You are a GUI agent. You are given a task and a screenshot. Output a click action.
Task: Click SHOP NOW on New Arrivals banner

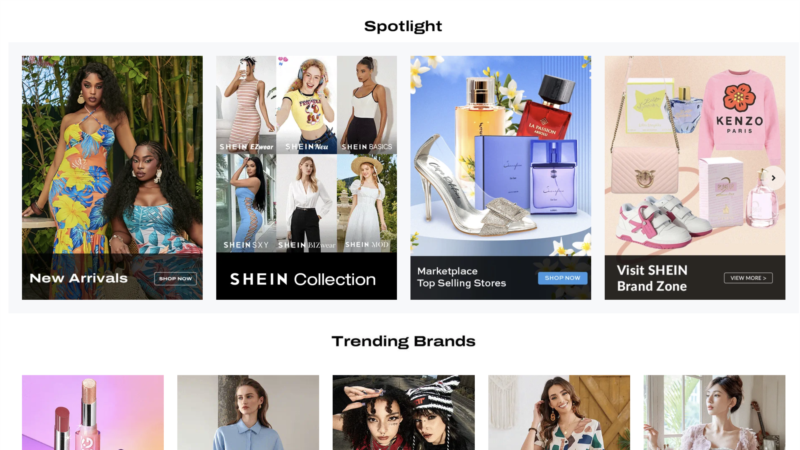click(175, 279)
